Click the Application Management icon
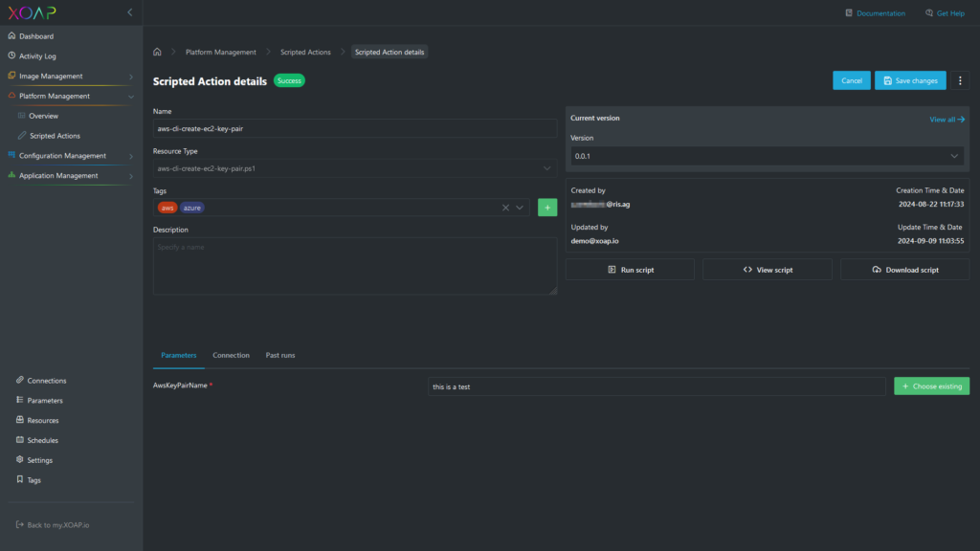 pyautogui.click(x=11, y=175)
